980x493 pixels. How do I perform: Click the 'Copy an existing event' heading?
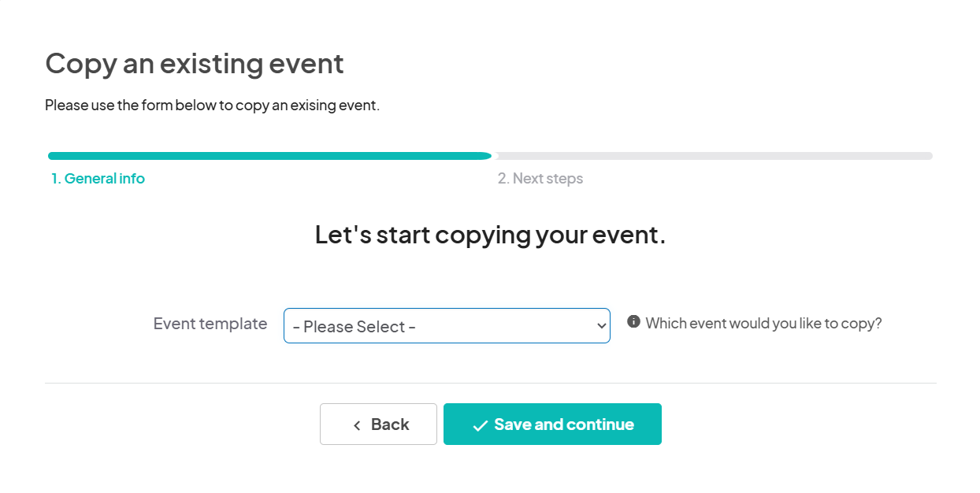pyautogui.click(x=195, y=64)
